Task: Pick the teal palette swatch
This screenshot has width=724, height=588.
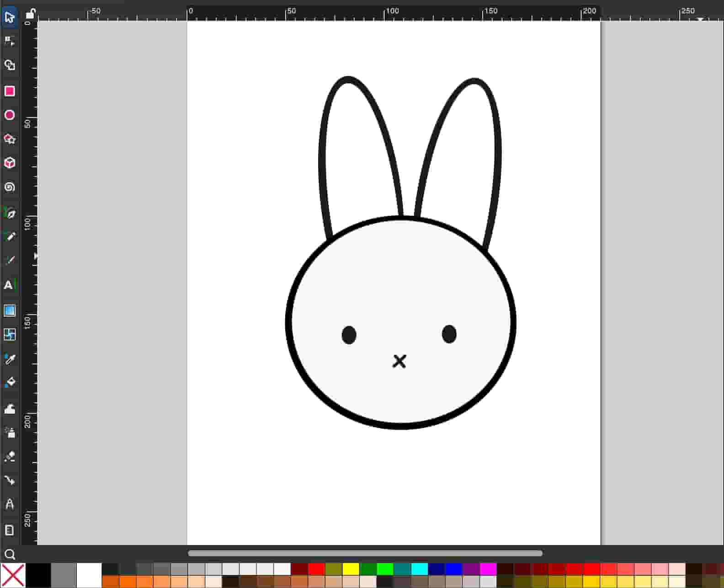Action: 402,569
